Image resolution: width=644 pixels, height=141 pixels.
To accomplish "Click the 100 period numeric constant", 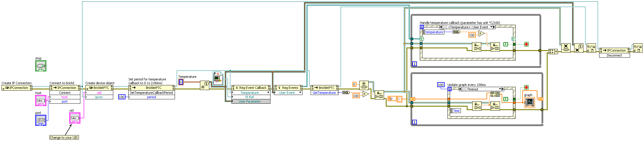I will [122, 97].
